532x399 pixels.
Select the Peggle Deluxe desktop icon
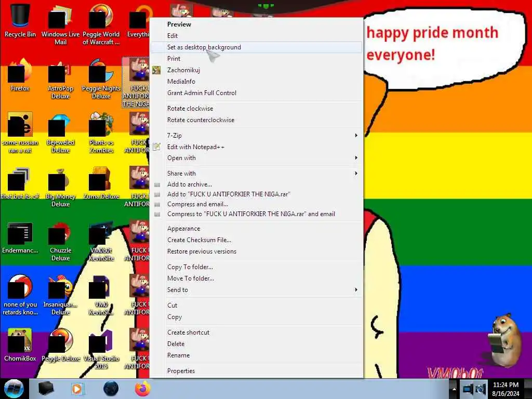[x=61, y=345]
